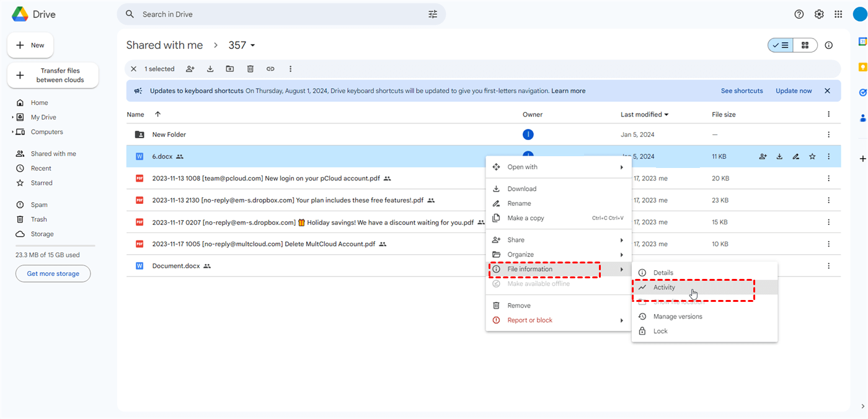Switch to grid layout view
The width and height of the screenshot is (868, 419).
coord(805,45)
